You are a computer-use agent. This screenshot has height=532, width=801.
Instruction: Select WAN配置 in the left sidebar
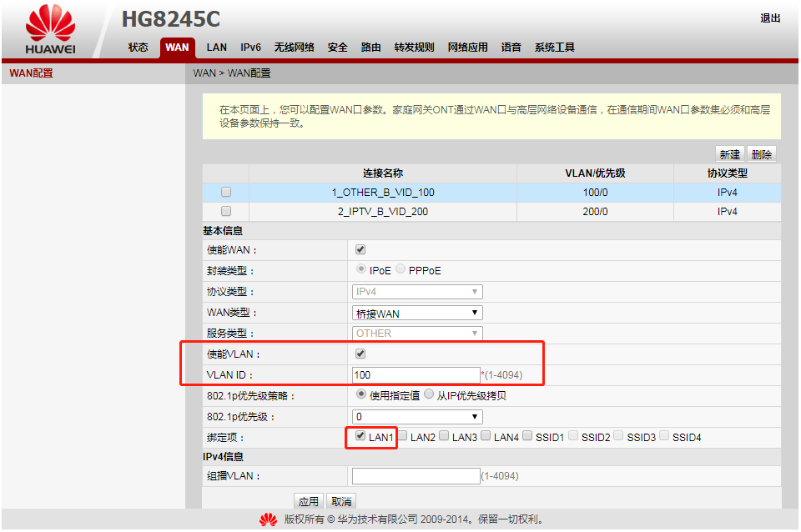pyautogui.click(x=31, y=73)
